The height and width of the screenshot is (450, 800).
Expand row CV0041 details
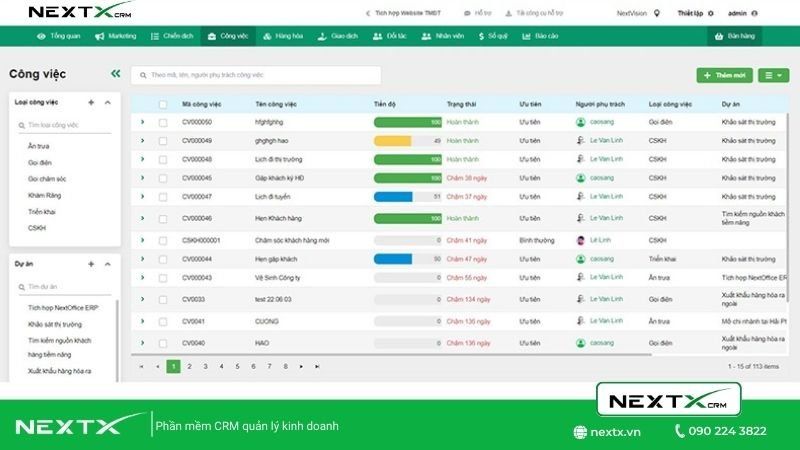(142, 321)
